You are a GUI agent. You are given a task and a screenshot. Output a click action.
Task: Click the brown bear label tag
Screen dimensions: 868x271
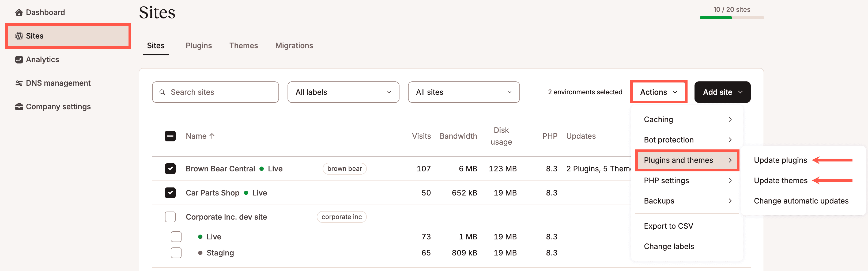pyautogui.click(x=344, y=168)
